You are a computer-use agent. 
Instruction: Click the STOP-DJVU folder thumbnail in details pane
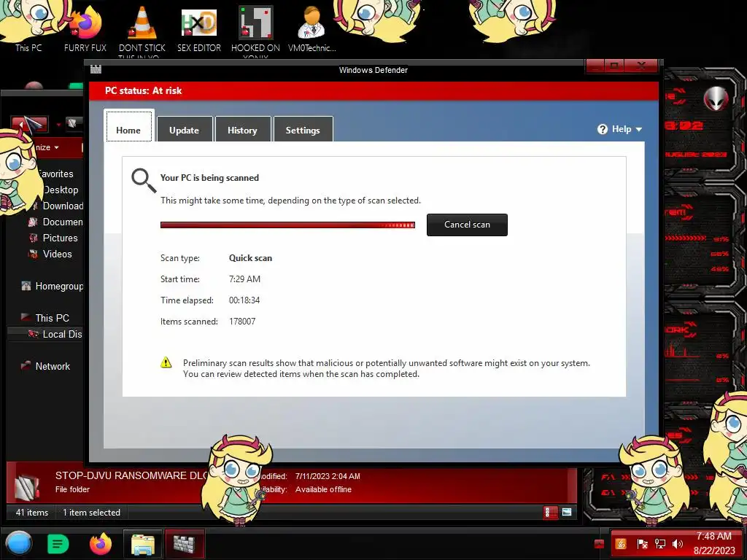[27, 487]
